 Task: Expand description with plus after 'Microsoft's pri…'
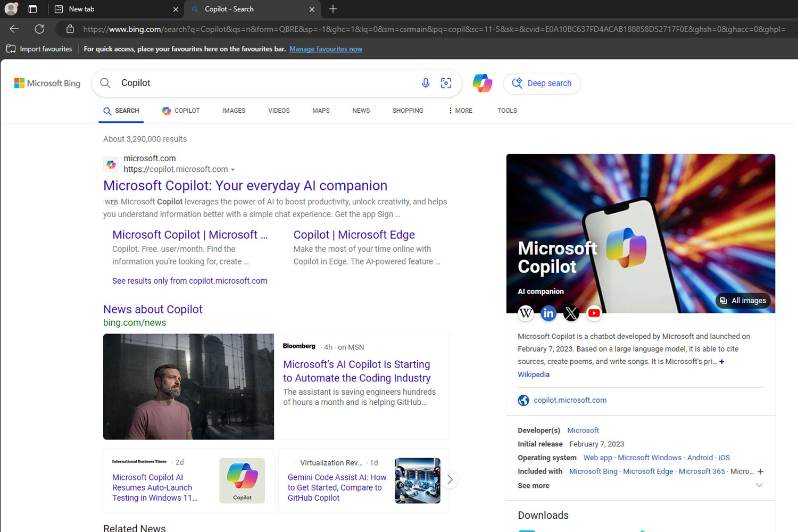[721, 362]
